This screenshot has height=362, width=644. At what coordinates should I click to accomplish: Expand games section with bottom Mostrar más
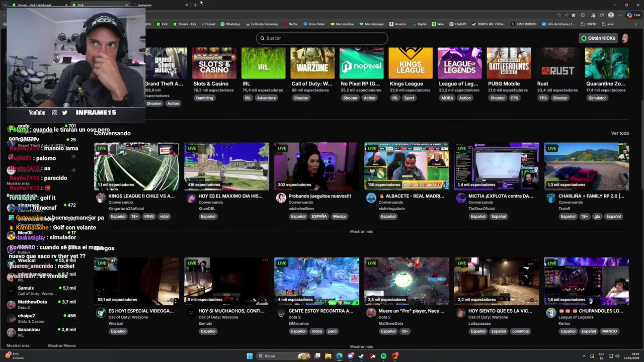(361, 346)
